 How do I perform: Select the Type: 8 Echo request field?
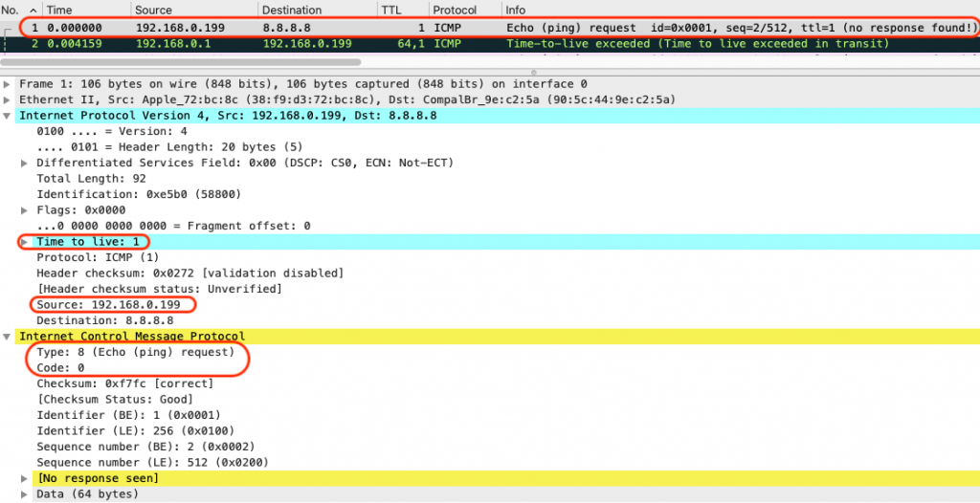[135, 352]
